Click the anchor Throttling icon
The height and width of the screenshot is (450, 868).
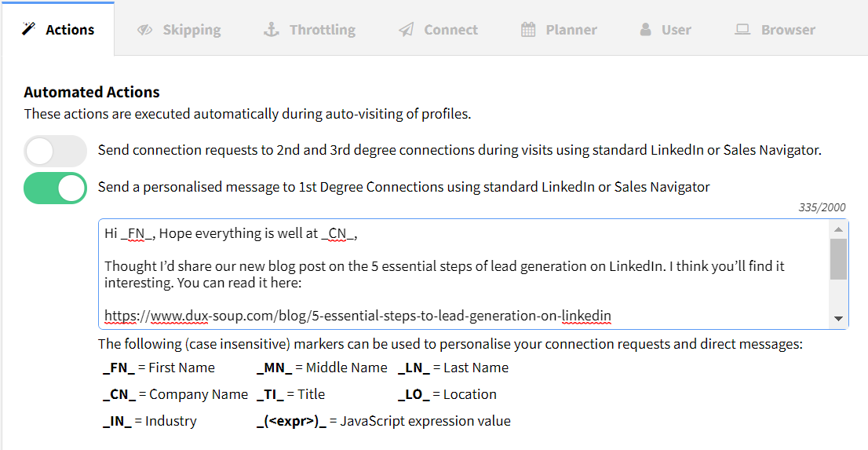pyautogui.click(x=271, y=29)
